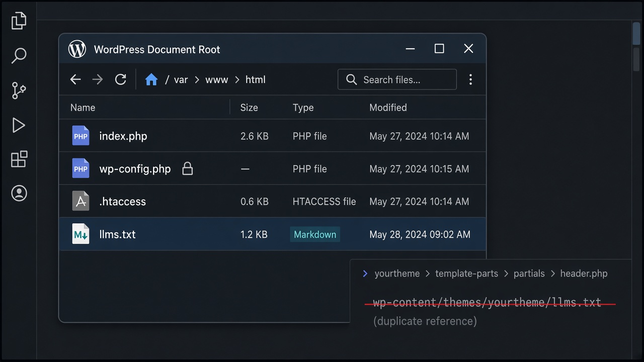
Task: Refresh the file listing
Action: pyautogui.click(x=120, y=79)
